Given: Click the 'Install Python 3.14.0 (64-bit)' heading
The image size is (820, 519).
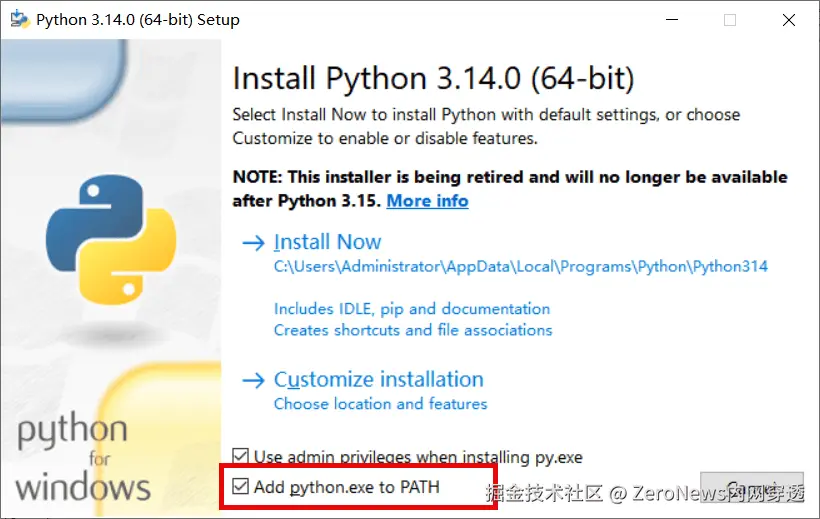Looking at the screenshot, I should click(434, 79).
